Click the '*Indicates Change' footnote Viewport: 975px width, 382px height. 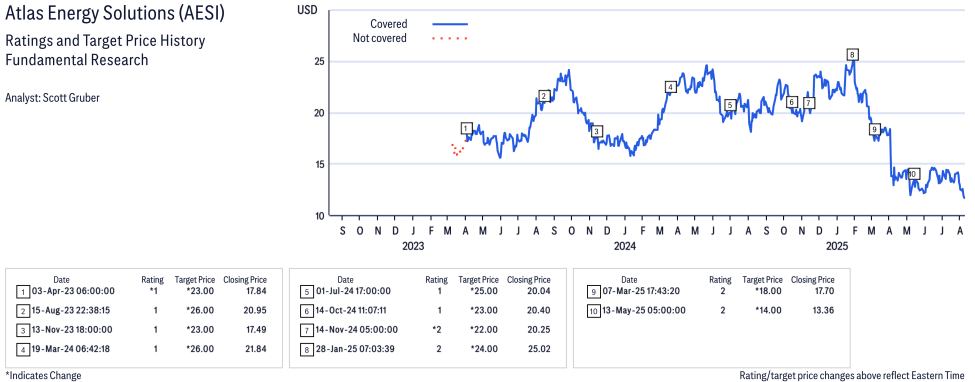[43, 376]
